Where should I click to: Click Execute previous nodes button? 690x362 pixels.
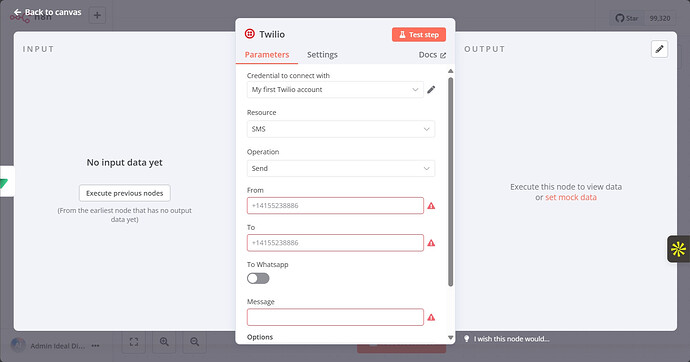(x=125, y=193)
